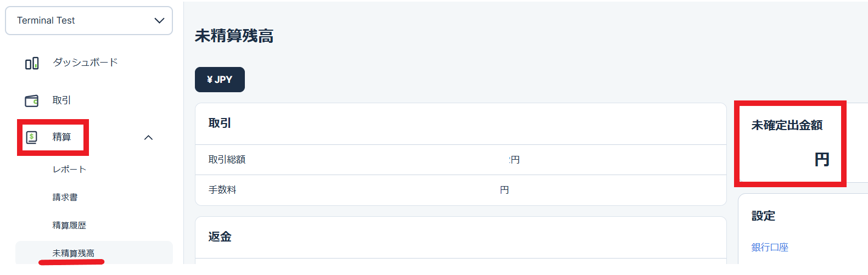This screenshot has height=275, width=868.
Task: Select the 精算 sidebar menu label
Action: tap(61, 137)
